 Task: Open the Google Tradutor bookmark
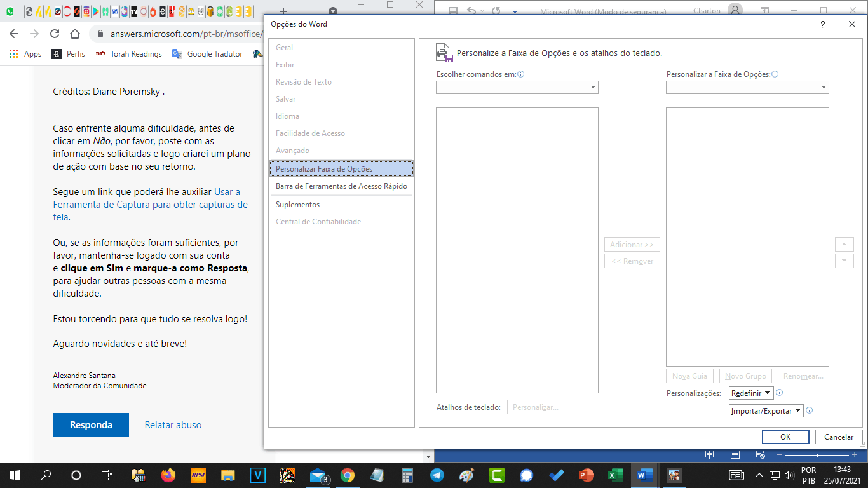[208, 54]
